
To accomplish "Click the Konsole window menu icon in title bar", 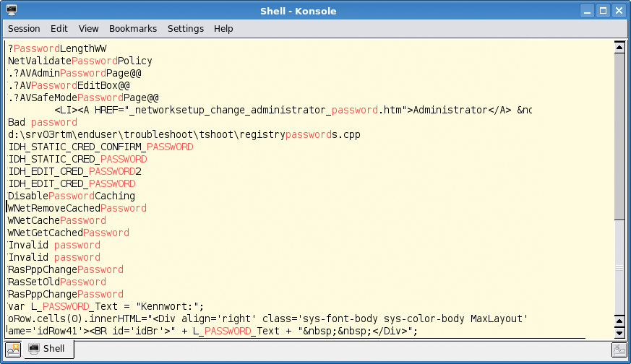I will pyautogui.click(x=12, y=10).
